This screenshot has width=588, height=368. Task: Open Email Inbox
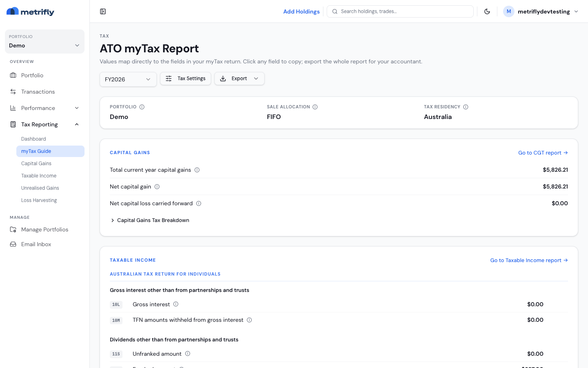[x=45, y=244]
